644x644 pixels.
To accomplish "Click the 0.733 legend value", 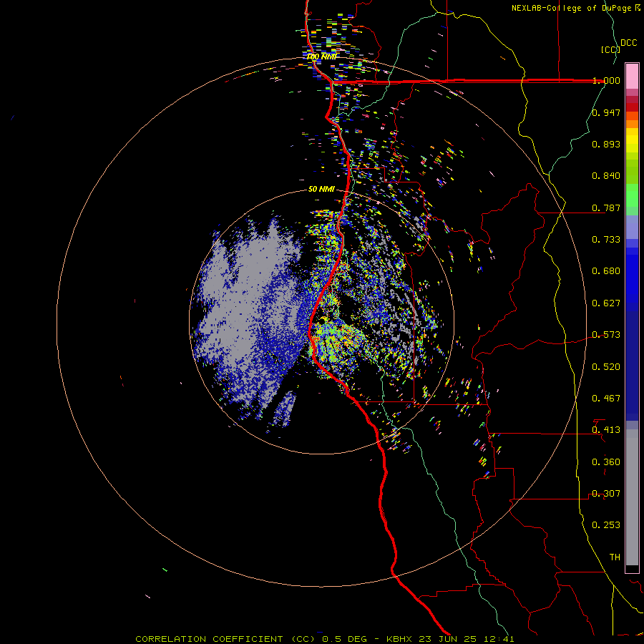I will (606, 240).
